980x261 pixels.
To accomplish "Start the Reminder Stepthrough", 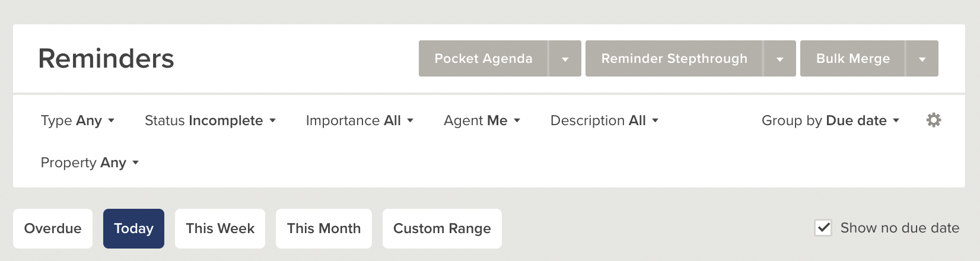I will point(674,59).
